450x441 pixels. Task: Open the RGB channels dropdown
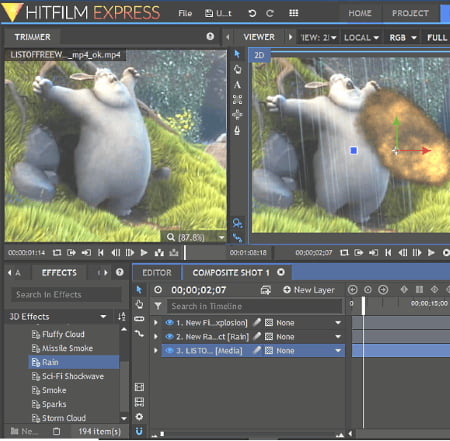pos(403,37)
